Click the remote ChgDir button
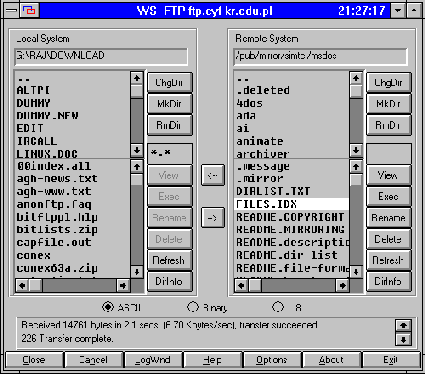 click(x=388, y=82)
